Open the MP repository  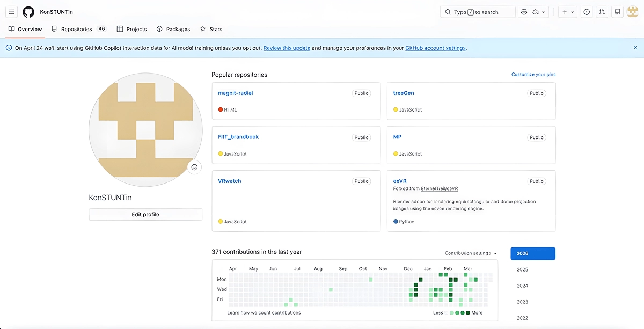click(x=397, y=137)
